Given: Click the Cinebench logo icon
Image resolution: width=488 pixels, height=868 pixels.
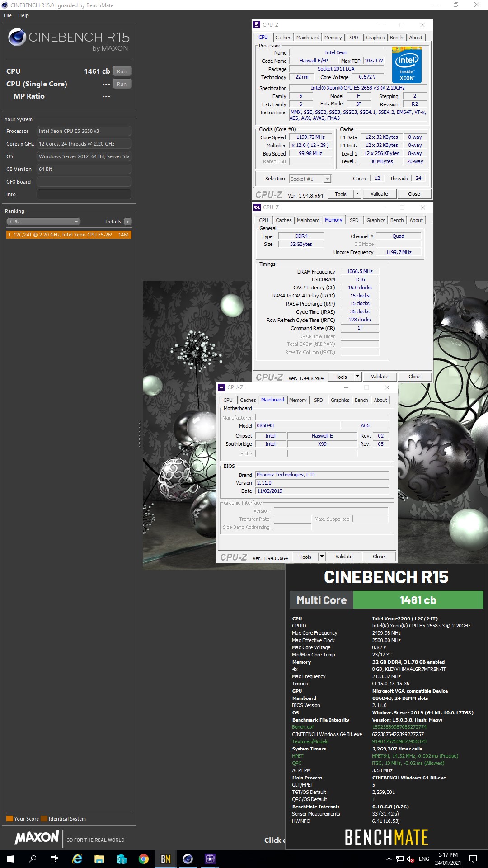Looking at the screenshot, I should pos(17,37).
